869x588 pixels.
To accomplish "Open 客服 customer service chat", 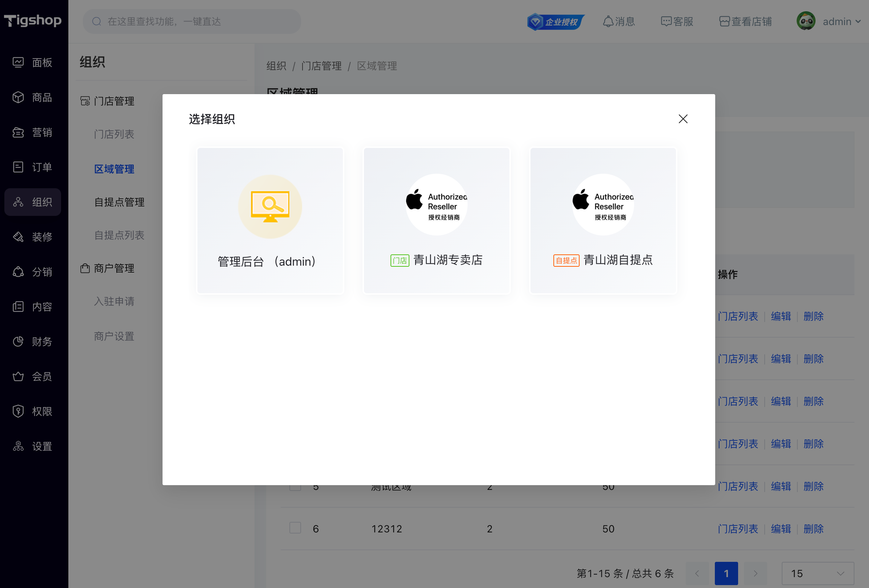I will [677, 22].
